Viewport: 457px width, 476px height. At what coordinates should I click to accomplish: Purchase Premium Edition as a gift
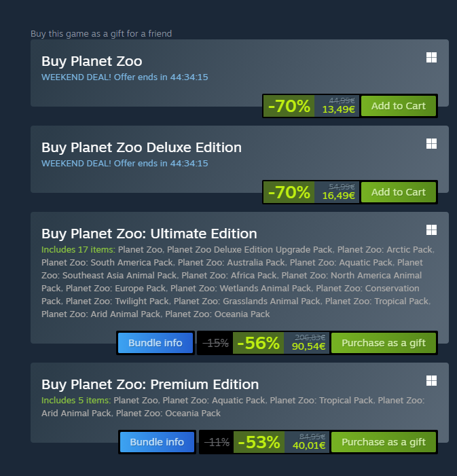384,442
